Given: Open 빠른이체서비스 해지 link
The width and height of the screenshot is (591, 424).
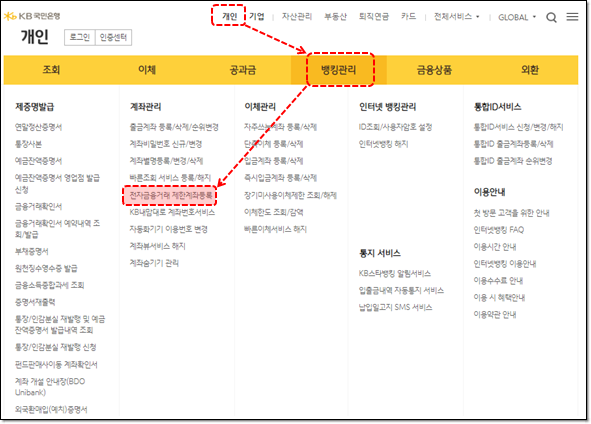Looking at the screenshot, I should pos(276,229).
